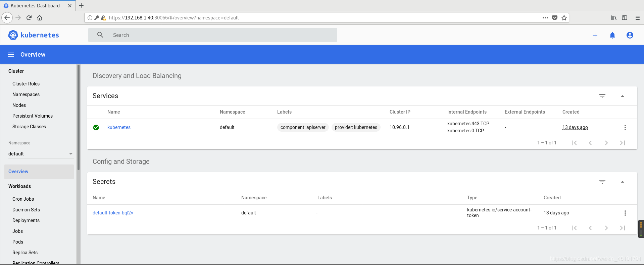
Task: Click the provider: kubernetes label chip
Action: (x=356, y=127)
